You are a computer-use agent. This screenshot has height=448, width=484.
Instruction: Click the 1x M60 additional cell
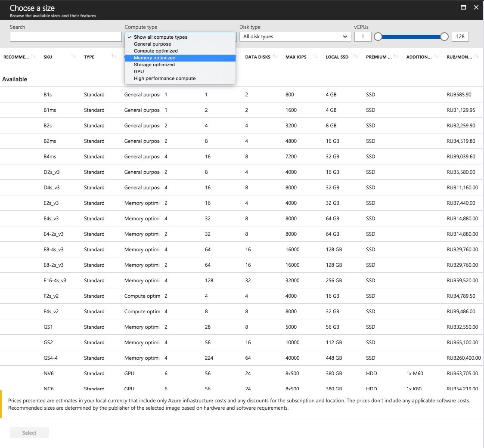415,374
